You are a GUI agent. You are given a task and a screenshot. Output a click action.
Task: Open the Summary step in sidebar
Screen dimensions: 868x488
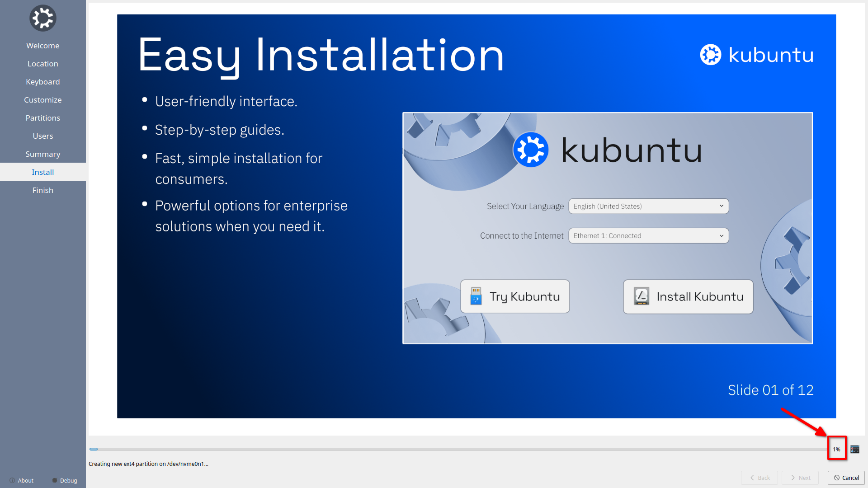[x=42, y=154]
